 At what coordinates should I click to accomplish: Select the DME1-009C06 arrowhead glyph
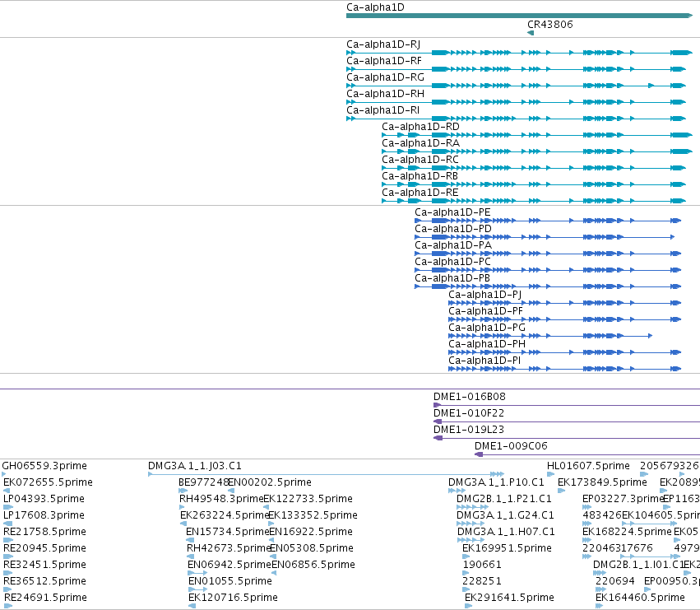coord(479,454)
